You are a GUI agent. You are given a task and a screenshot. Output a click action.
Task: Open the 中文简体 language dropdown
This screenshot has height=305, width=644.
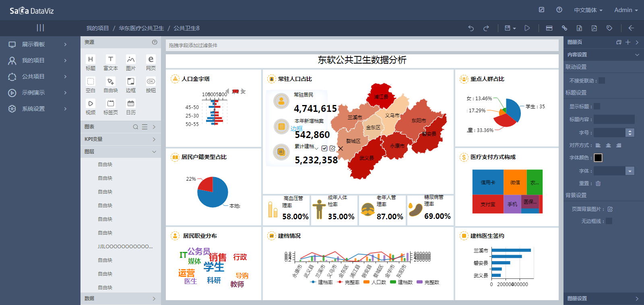pyautogui.click(x=588, y=10)
